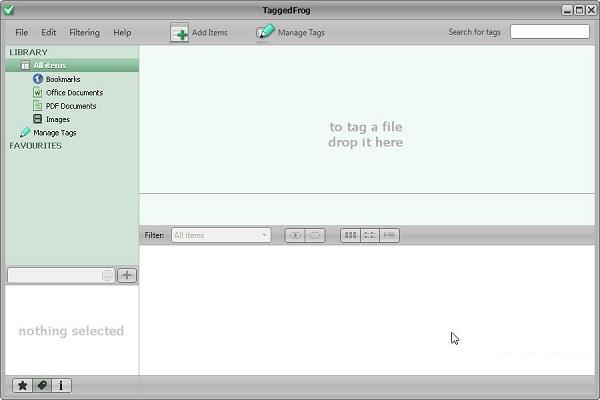Image resolution: width=600 pixels, height=400 pixels.
Task: Open the tags label tab
Action: (42, 385)
